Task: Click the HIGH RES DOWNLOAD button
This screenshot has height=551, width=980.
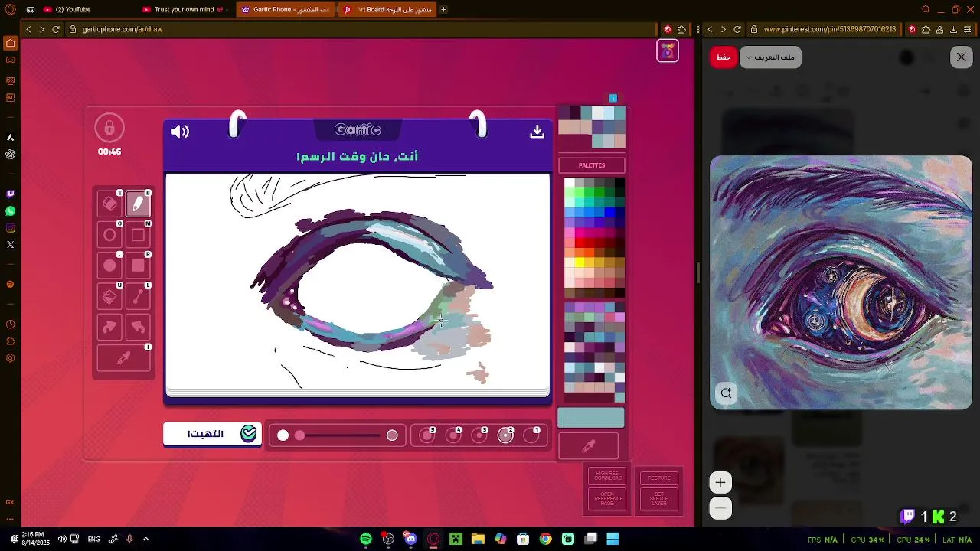Action: (x=608, y=476)
